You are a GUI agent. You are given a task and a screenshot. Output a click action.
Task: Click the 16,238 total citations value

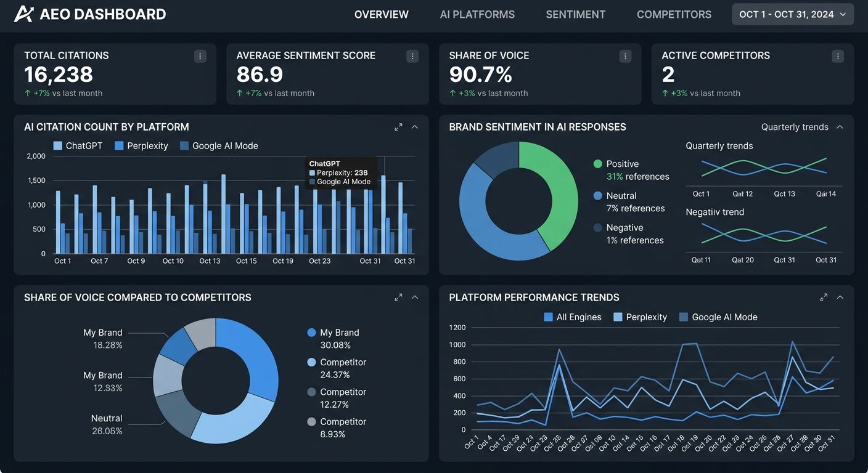pos(59,75)
